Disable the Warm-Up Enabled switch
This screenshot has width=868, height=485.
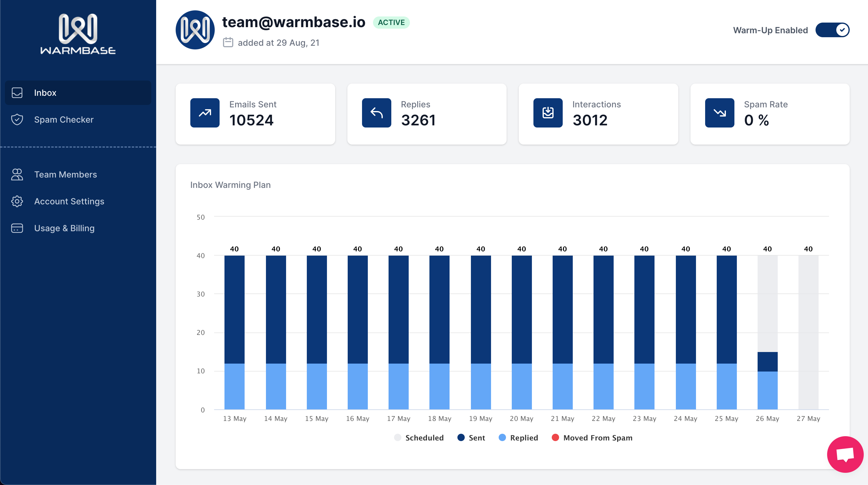click(832, 30)
